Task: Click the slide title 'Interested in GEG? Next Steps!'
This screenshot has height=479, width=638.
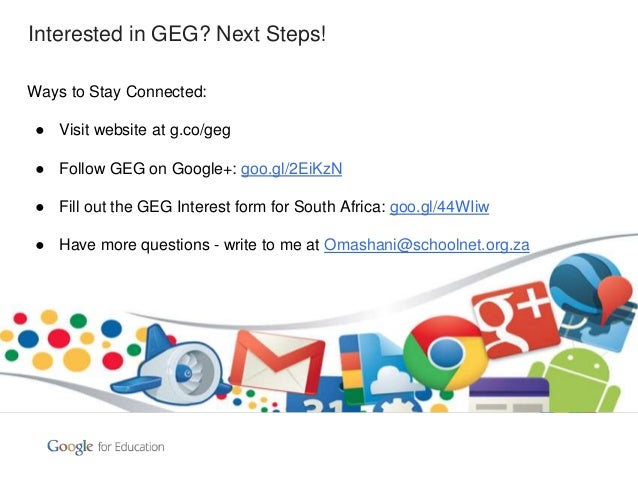Action: tap(177, 34)
